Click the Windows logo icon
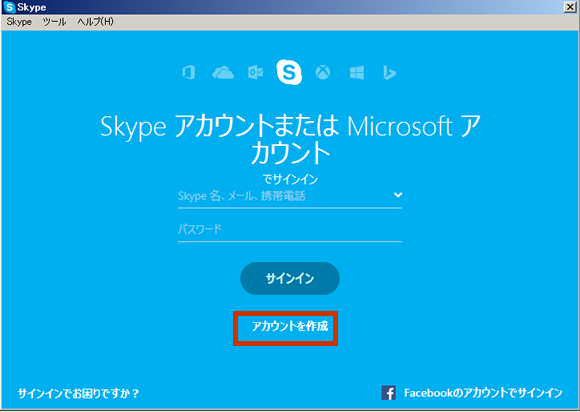The image size is (580, 412). [357, 72]
